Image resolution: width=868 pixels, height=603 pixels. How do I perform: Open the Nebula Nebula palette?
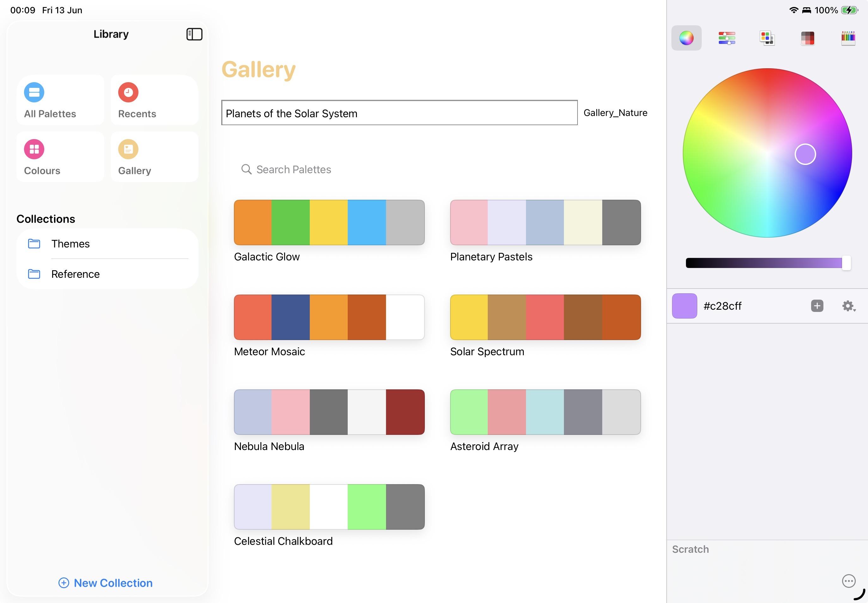[x=329, y=412]
